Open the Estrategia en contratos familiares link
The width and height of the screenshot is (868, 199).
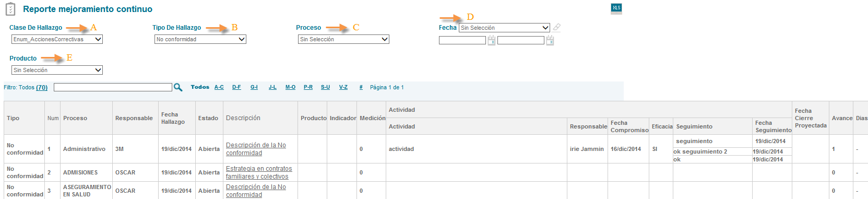[259, 172]
